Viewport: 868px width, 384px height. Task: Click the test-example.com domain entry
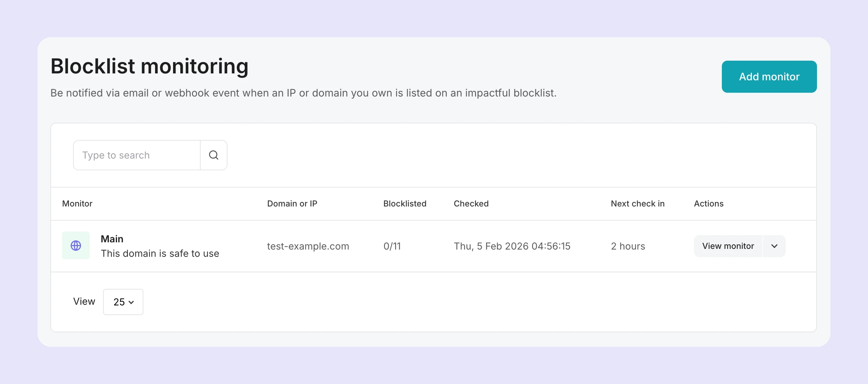pos(308,246)
